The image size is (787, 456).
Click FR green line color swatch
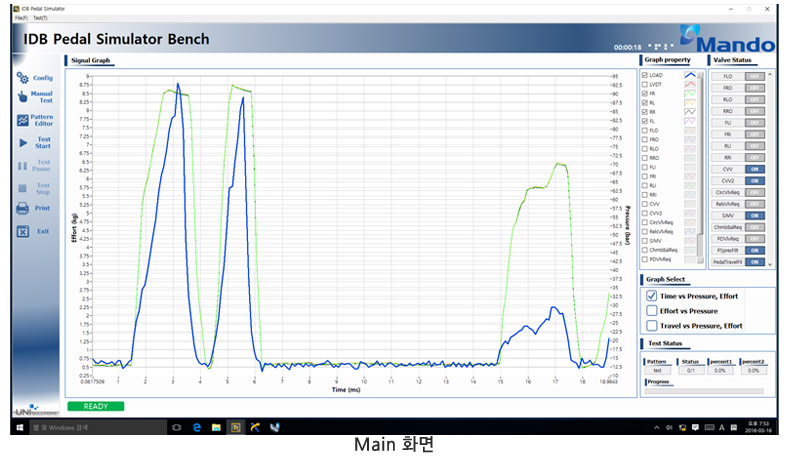point(690,93)
